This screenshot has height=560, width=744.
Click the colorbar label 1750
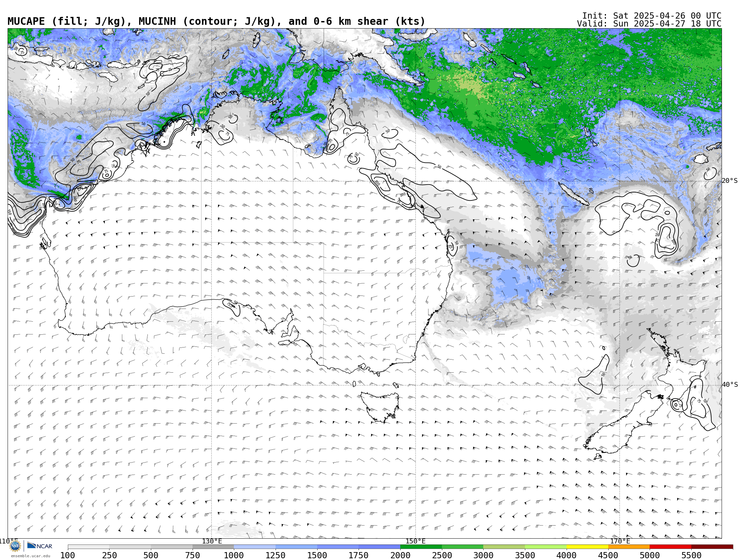point(359,556)
